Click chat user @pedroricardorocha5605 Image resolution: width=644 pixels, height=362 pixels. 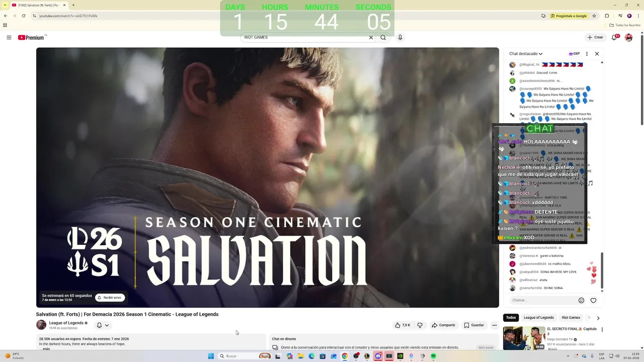538,248
